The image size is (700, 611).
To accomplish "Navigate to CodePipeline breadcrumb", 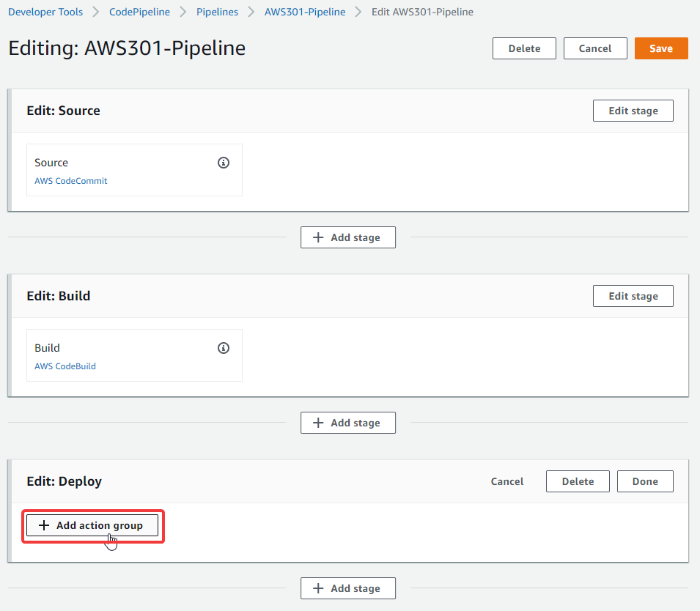I will tap(139, 12).
